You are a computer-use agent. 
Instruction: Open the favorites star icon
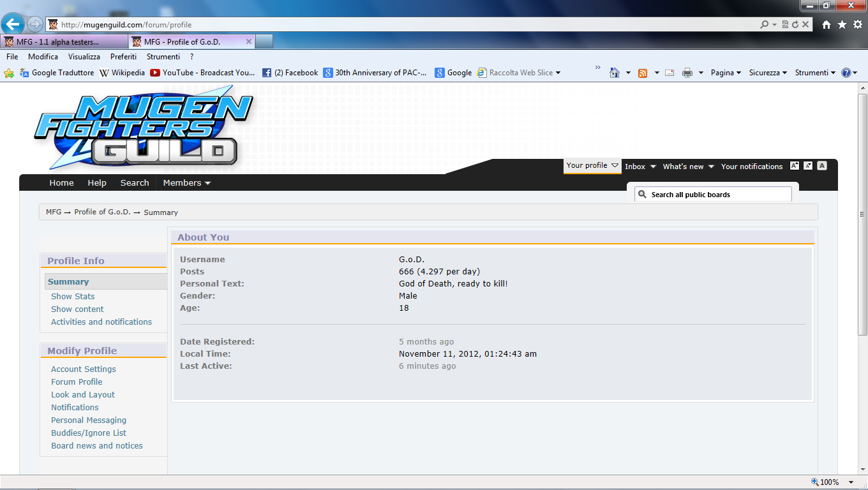[x=842, y=24]
